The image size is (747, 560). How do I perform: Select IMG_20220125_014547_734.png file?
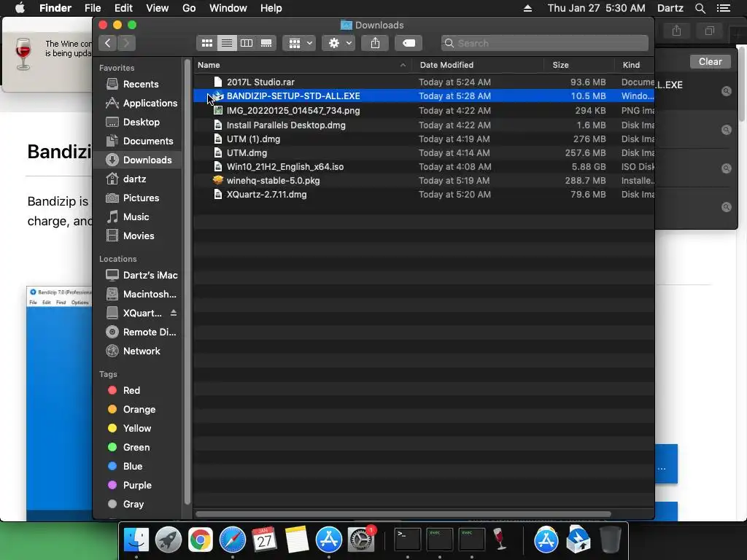pyautogui.click(x=424, y=111)
